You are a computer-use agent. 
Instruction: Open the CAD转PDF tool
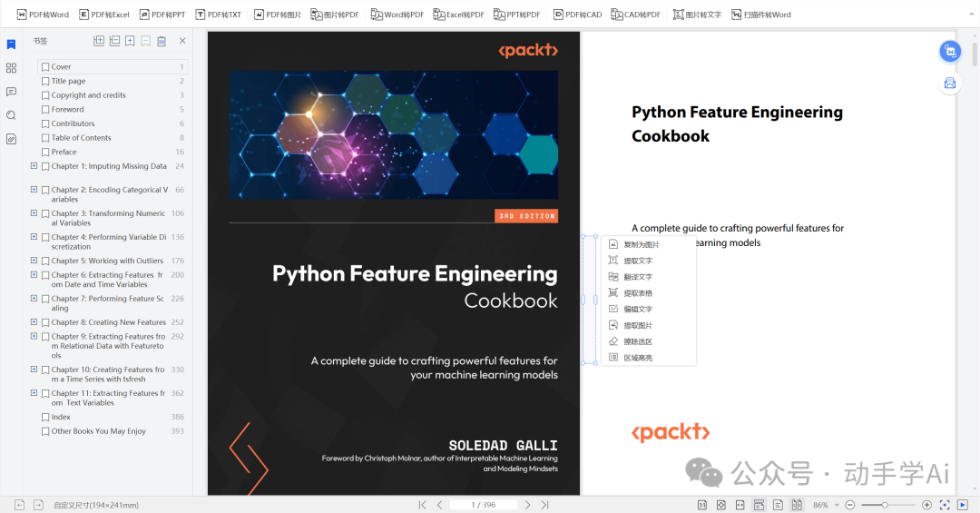pyautogui.click(x=635, y=15)
